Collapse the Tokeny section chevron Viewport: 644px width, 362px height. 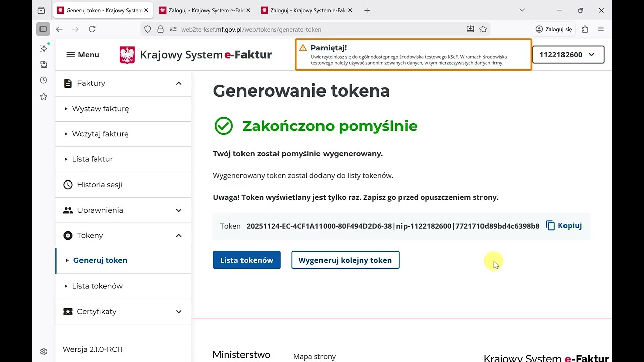coord(179,235)
